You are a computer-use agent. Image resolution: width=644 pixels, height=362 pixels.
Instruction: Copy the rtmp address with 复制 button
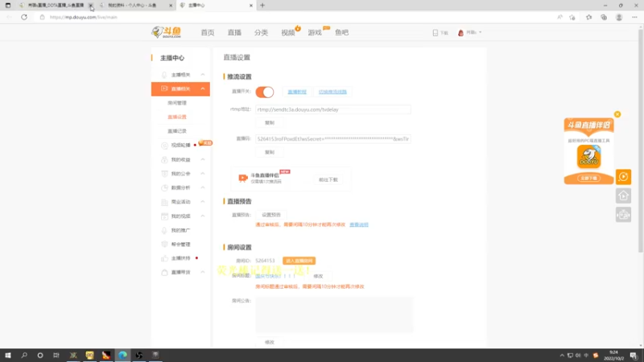[x=270, y=123]
